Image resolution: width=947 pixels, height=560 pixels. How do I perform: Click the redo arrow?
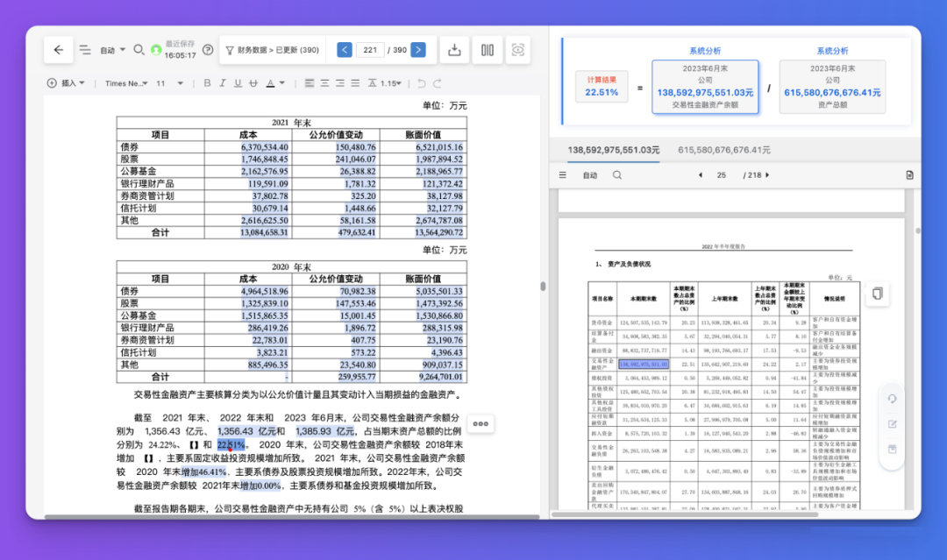click(438, 83)
